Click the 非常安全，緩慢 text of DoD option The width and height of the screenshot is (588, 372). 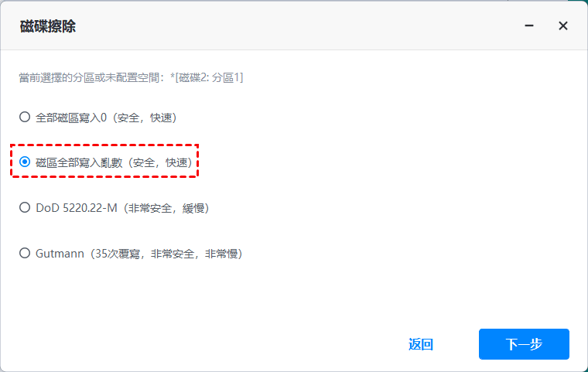coord(166,208)
